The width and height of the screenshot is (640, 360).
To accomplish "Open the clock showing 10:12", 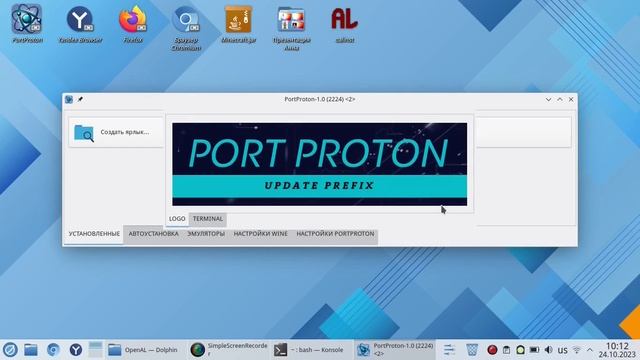I will pos(617,350).
